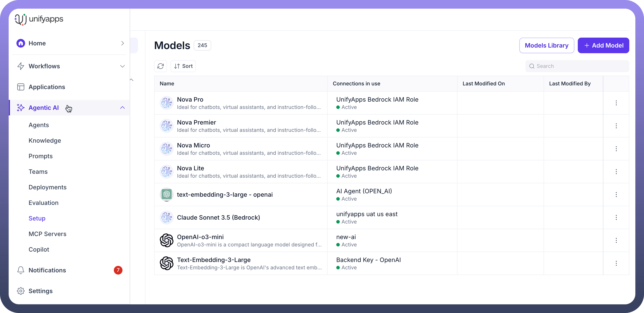Screen dimensions: 644x313
Task: Expand the Workflows section chevron
Action: click(122, 66)
